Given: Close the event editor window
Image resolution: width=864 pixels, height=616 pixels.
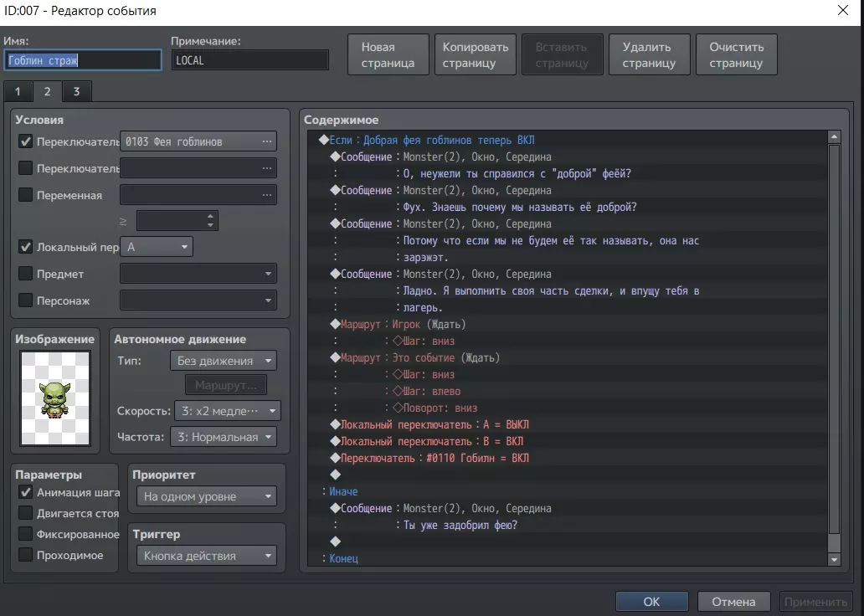Looking at the screenshot, I should [842, 11].
